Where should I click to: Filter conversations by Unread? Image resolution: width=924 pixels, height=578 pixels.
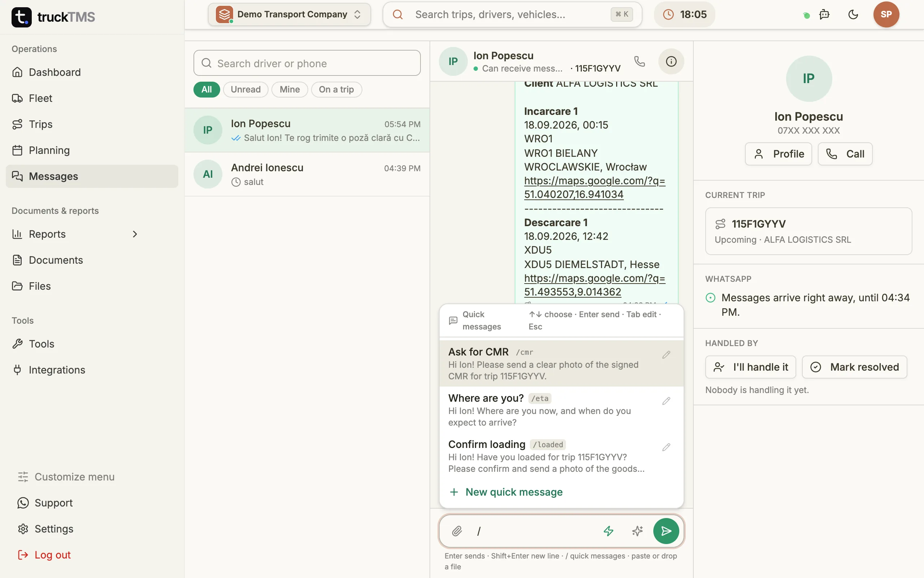click(245, 90)
